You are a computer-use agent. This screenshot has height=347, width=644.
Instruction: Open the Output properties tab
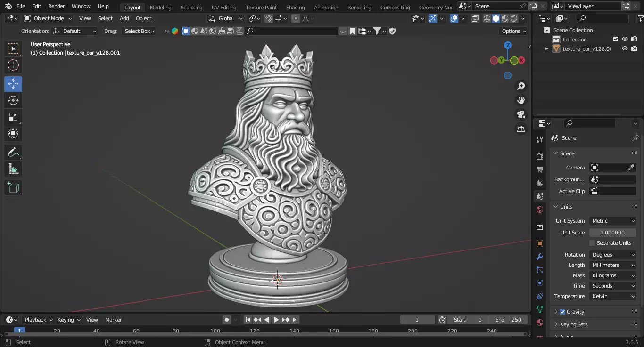(x=540, y=169)
